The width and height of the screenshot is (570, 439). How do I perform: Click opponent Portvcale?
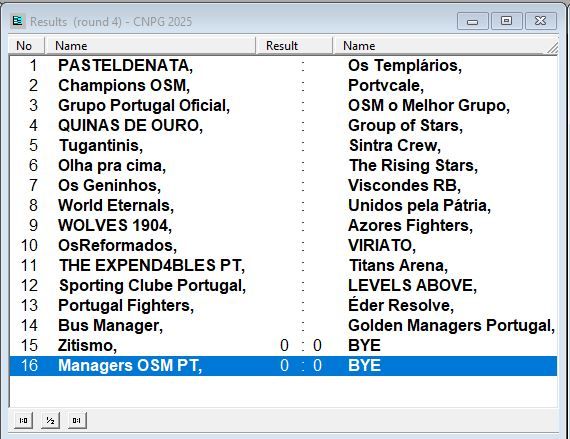(x=386, y=85)
